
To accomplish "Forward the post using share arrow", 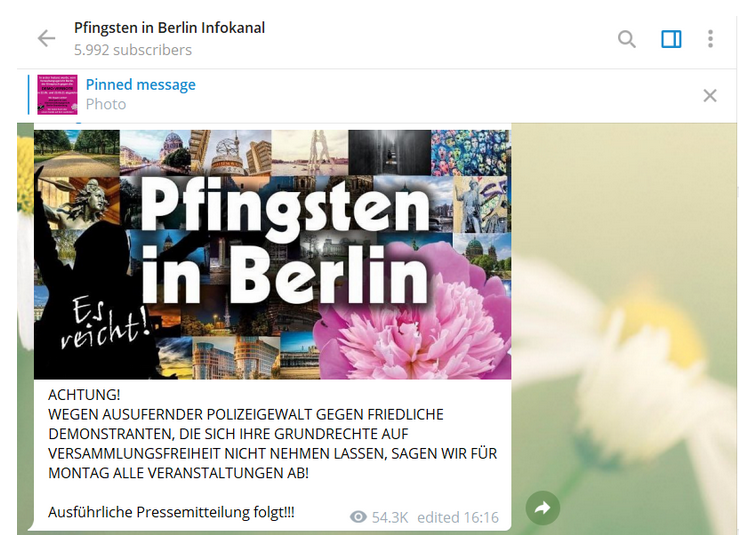I will click(x=543, y=508).
